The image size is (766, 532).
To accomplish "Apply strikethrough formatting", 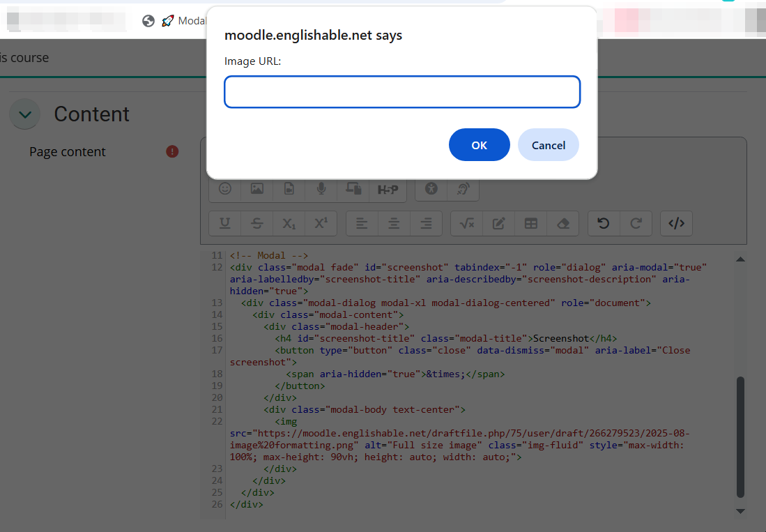I will tap(256, 223).
